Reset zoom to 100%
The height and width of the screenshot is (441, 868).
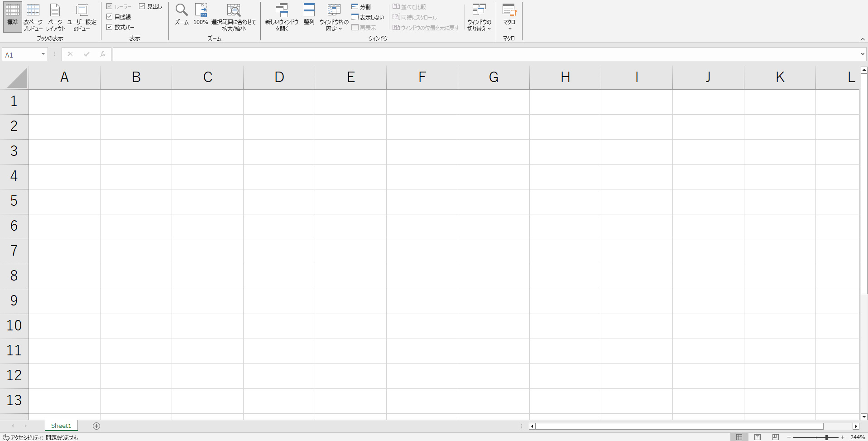[201, 15]
